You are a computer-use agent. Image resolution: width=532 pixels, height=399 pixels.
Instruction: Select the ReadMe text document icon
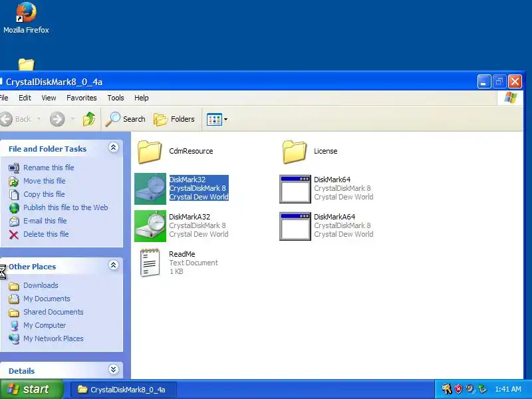tap(150, 263)
